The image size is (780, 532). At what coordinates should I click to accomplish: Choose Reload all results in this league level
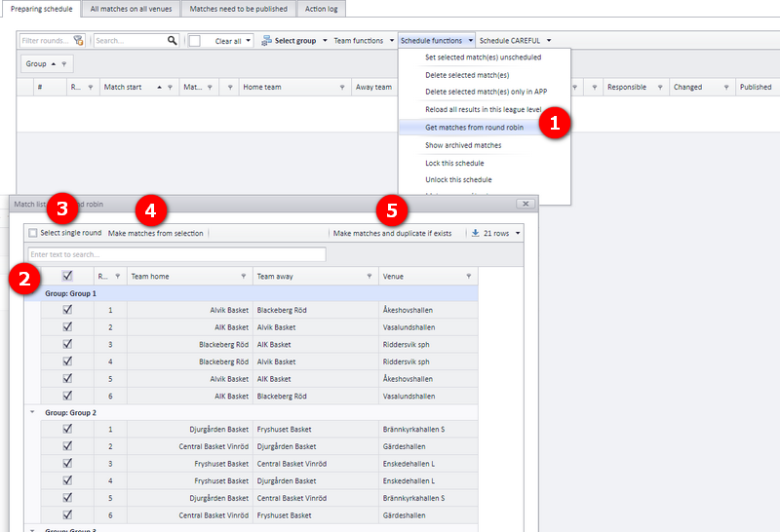[483, 109]
